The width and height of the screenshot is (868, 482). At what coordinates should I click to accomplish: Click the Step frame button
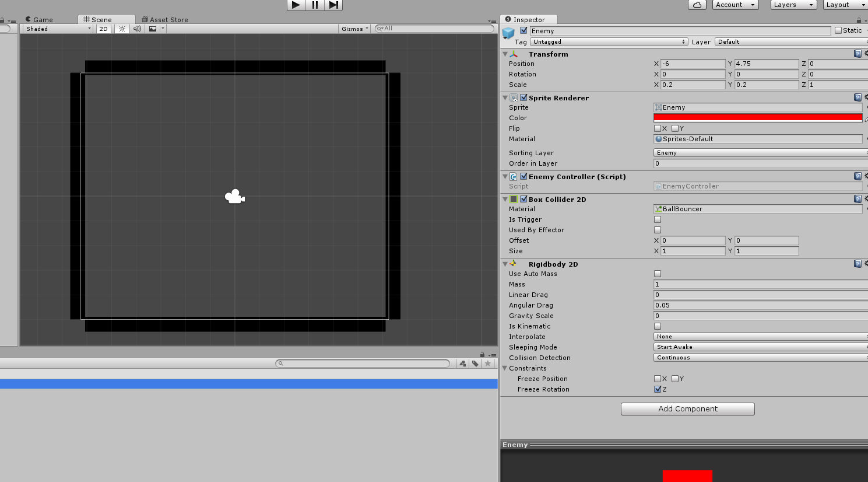click(333, 5)
